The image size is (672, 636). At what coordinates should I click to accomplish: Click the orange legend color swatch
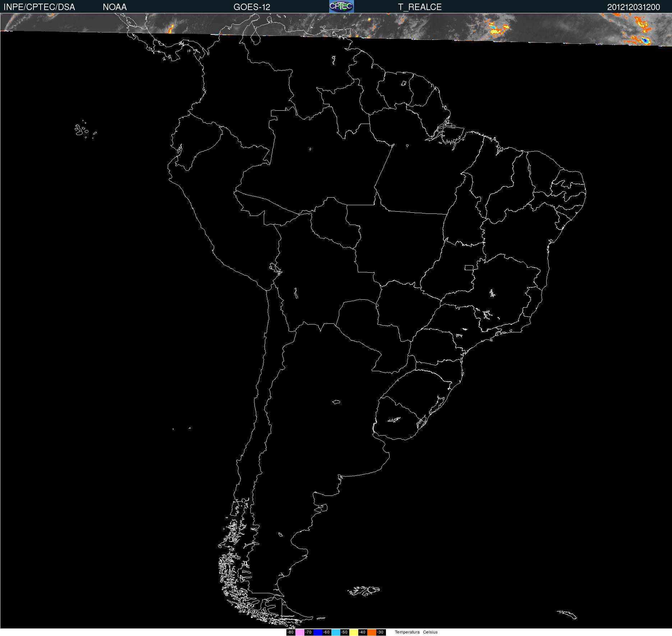372,632
